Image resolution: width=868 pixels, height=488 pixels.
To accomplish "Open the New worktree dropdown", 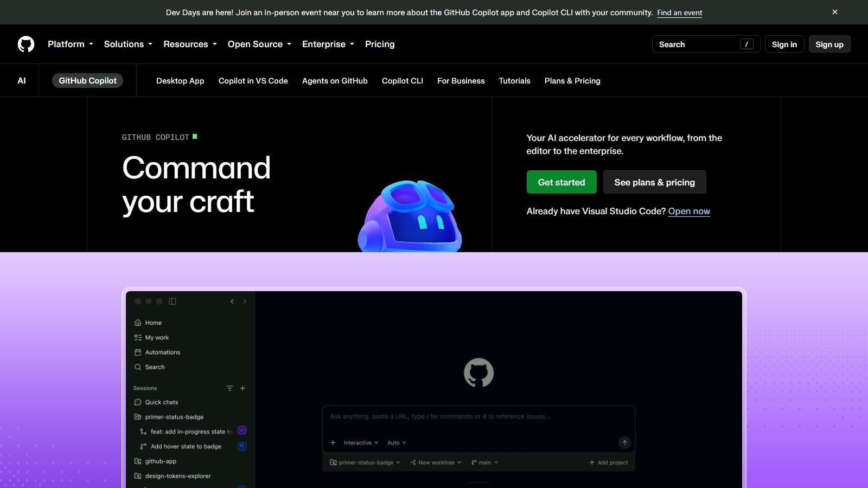I will pyautogui.click(x=436, y=463).
